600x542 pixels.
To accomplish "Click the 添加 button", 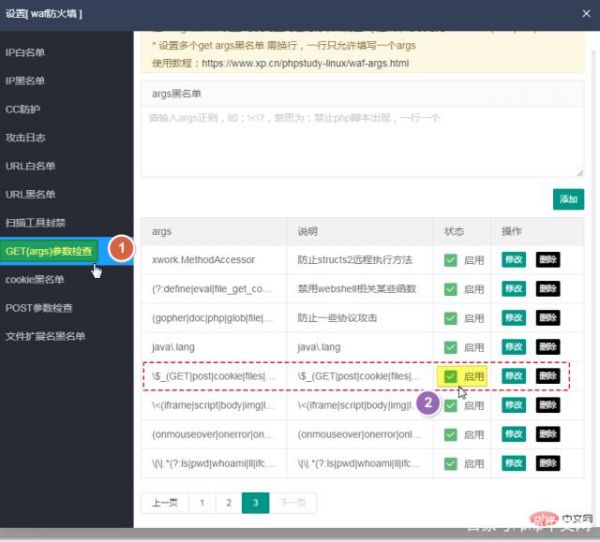I will coord(568,199).
